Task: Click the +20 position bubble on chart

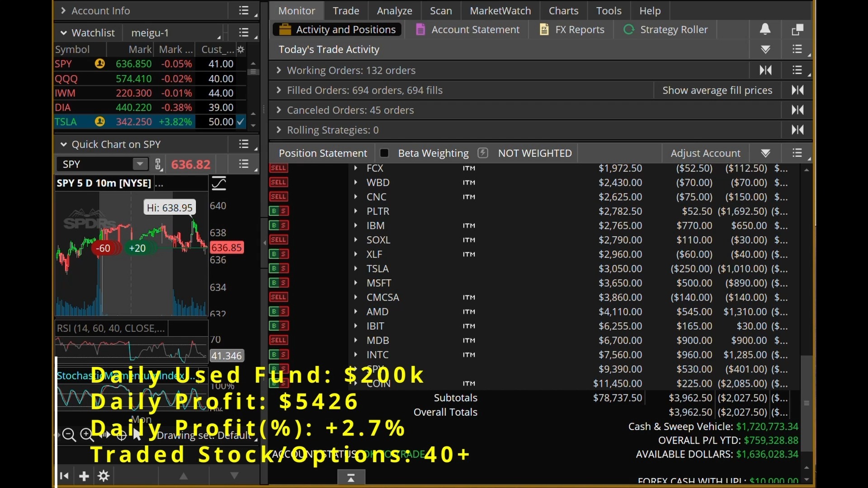Action: pyautogui.click(x=137, y=248)
